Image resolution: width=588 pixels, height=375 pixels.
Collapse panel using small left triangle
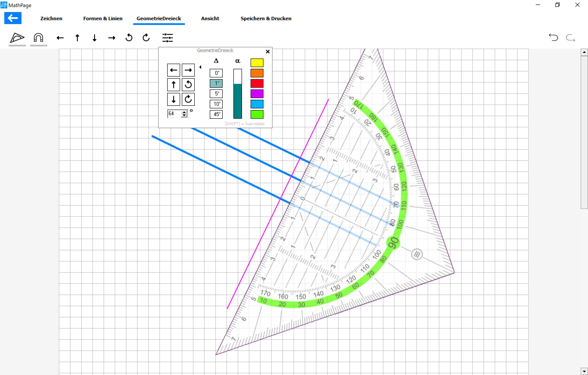(x=200, y=67)
